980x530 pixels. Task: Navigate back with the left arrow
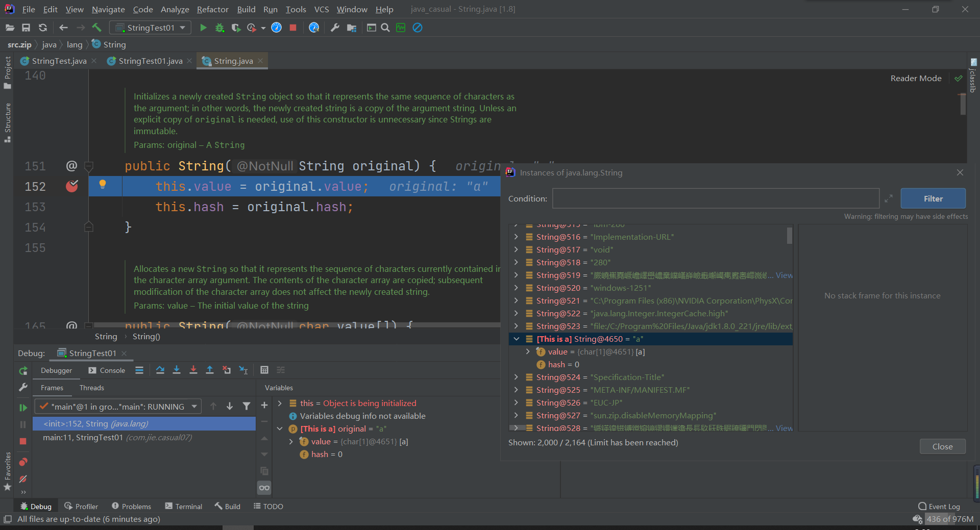pyautogui.click(x=63, y=28)
